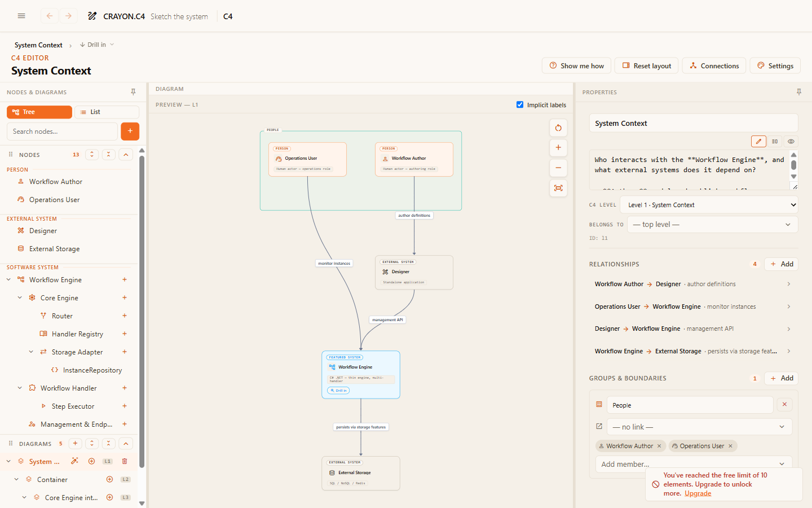Collapse the Diagrams section chevron
This screenshot has height=508, width=812.
(x=126, y=444)
